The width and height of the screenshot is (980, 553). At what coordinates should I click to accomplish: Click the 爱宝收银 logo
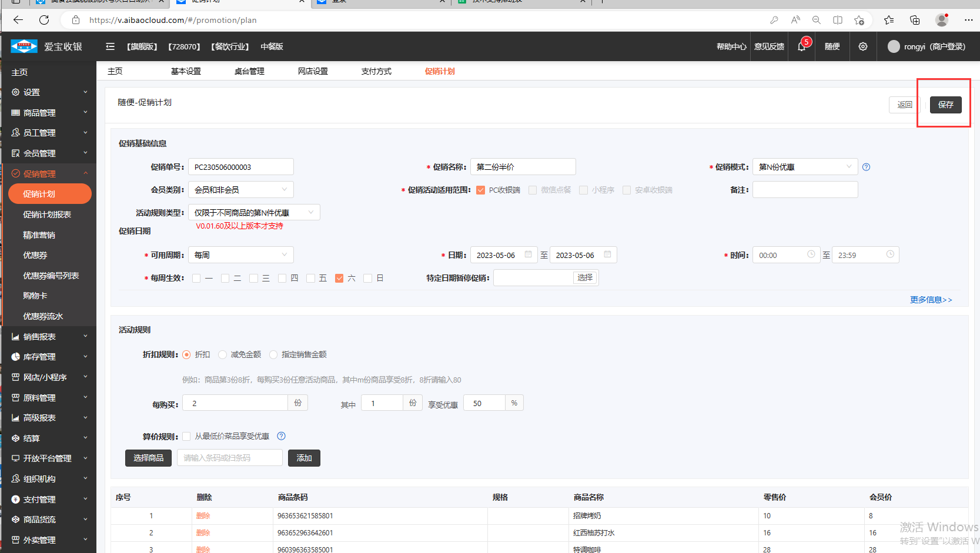click(46, 46)
